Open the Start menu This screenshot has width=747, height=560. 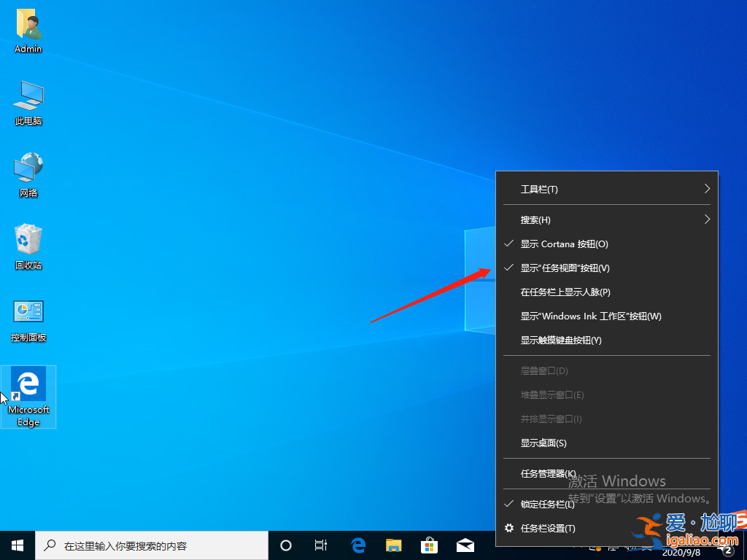click(16, 545)
